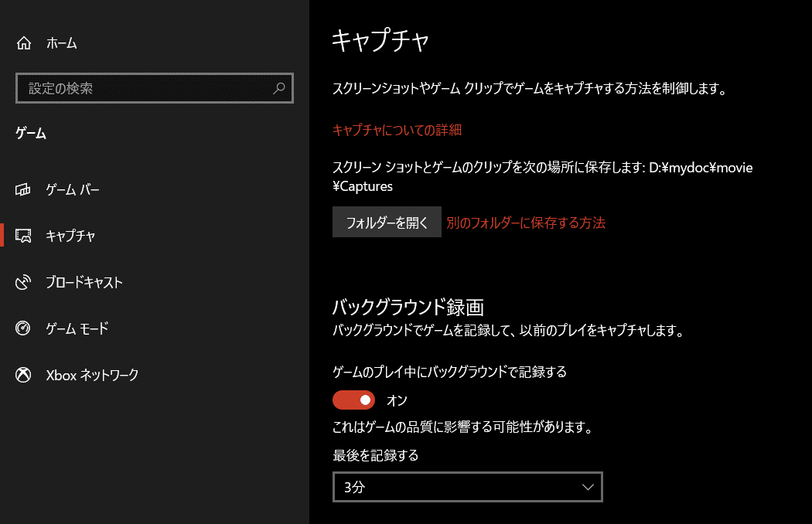Viewport: 812px width, 524px height.
Task: Click the Home icon in the sidebar
Action: 23,43
